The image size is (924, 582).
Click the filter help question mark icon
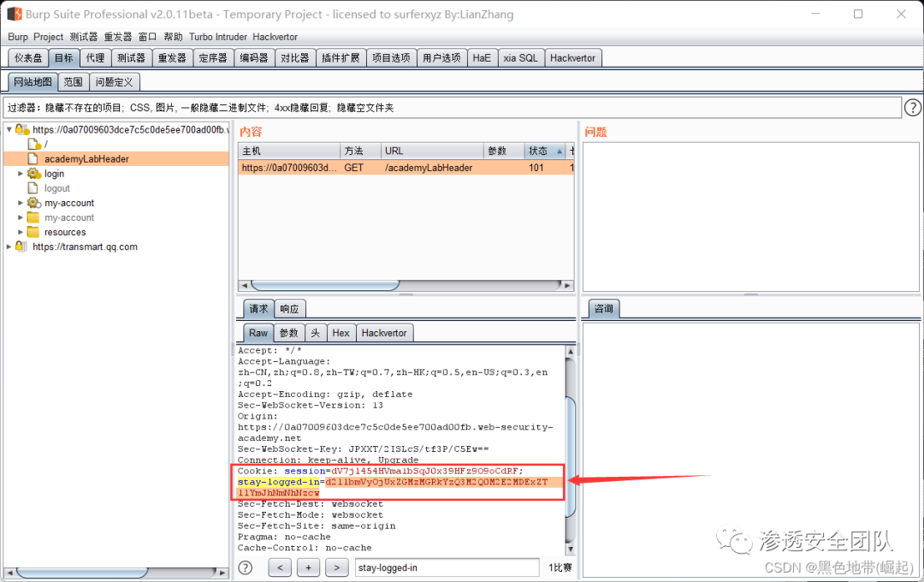(x=912, y=107)
